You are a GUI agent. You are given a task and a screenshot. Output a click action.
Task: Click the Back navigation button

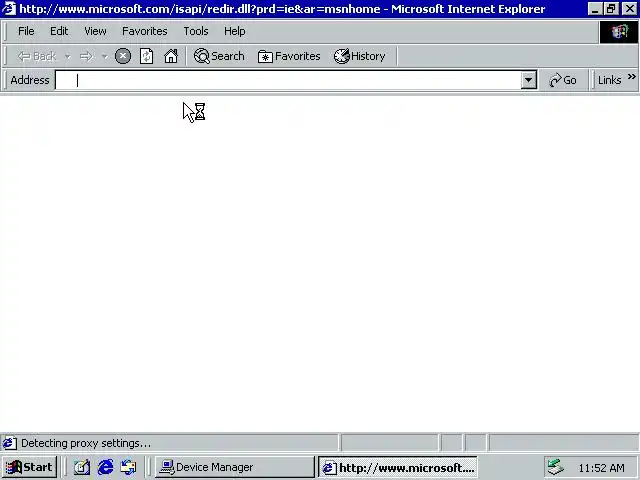coord(37,56)
